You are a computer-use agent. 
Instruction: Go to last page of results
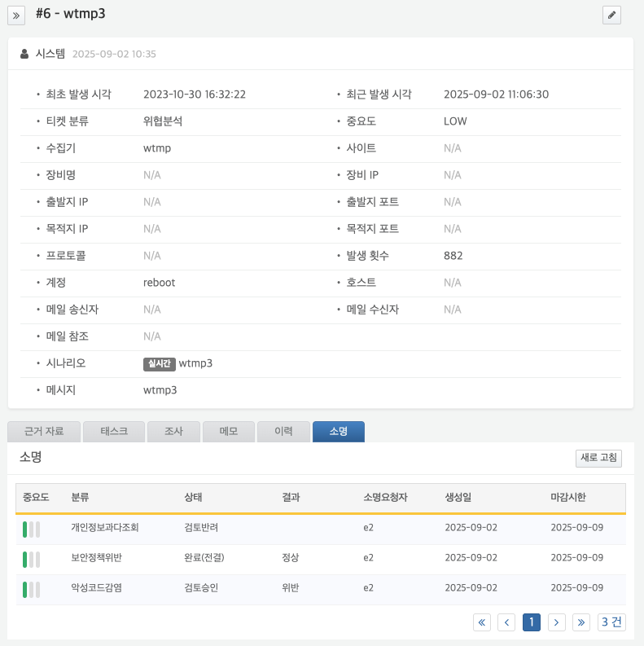[581, 622]
